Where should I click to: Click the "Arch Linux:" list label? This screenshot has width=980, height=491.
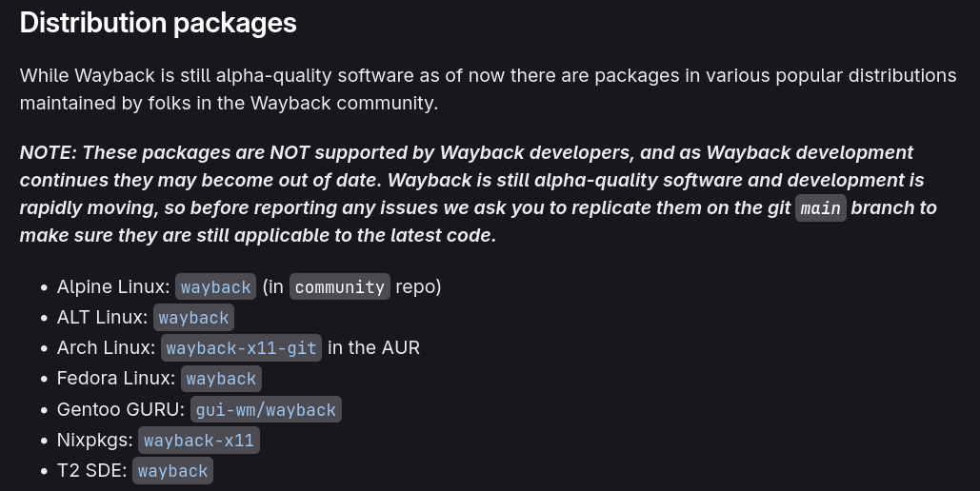click(106, 348)
